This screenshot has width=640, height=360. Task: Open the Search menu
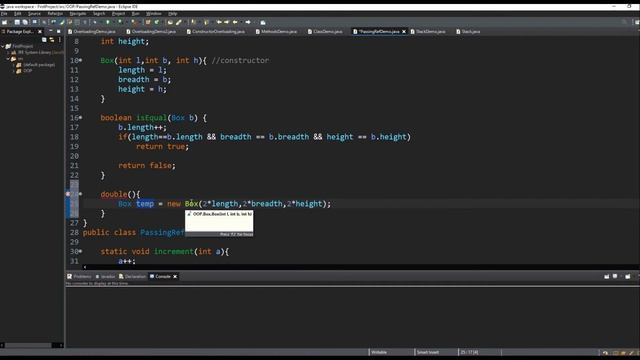pyautogui.click(x=99, y=13)
